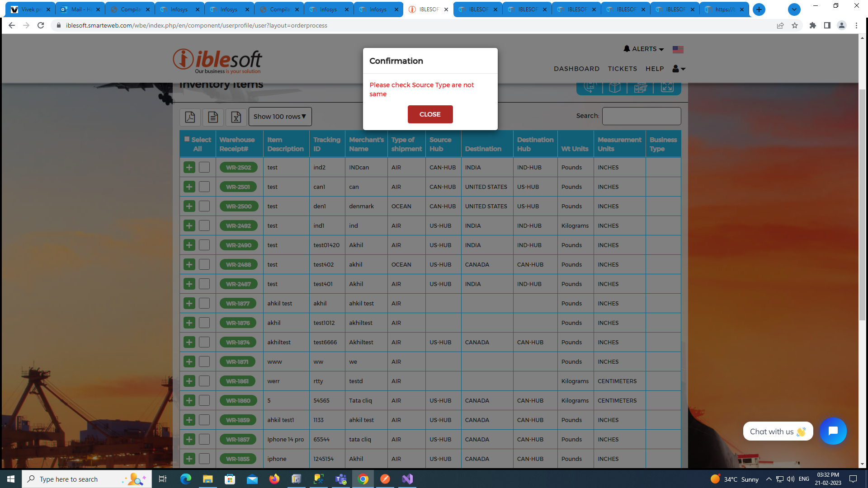Viewport: 868px width, 488px height.
Task: Close the Confirmation dialog
Action: (430, 114)
